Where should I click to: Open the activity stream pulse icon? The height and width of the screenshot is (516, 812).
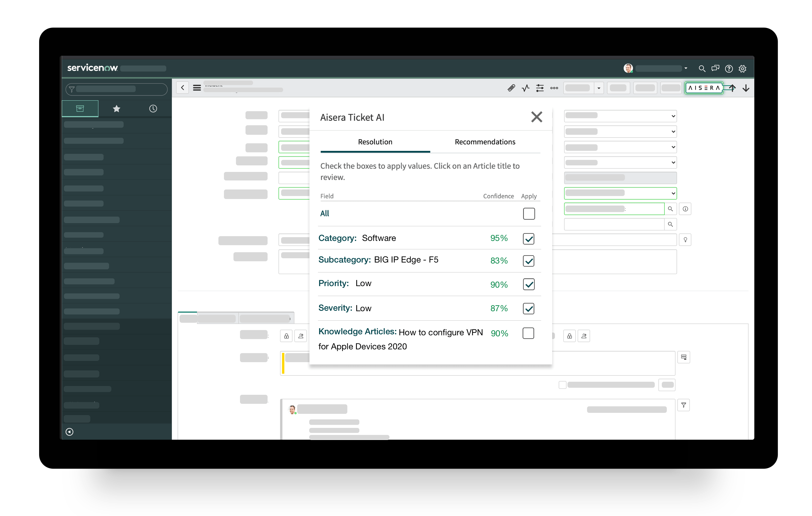525,88
